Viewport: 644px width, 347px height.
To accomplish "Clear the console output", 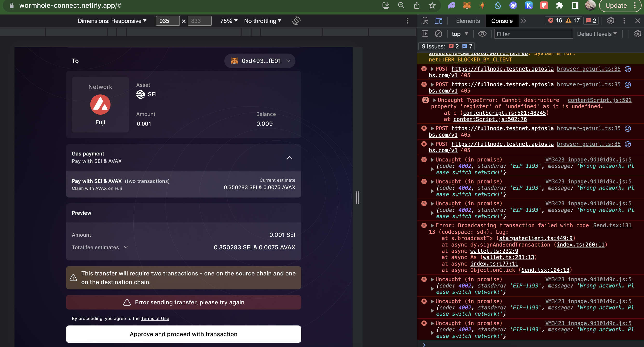I will pos(438,34).
